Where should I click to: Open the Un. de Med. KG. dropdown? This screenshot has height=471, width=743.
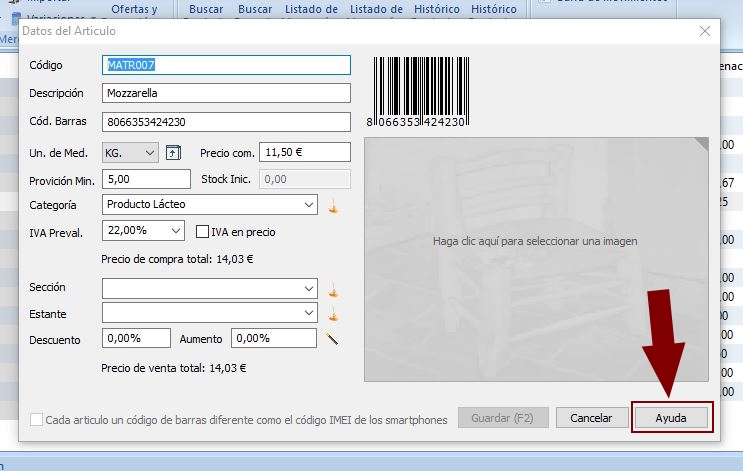click(x=130, y=153)
